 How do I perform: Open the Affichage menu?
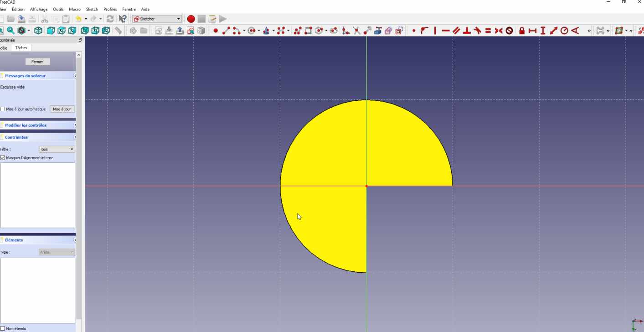(x=39, y=9)
